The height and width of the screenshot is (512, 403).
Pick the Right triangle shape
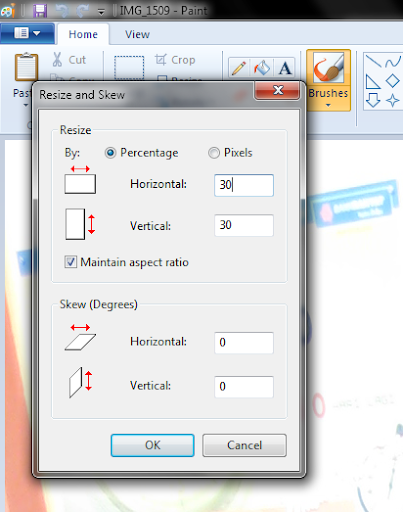click(x=372, y=81)
